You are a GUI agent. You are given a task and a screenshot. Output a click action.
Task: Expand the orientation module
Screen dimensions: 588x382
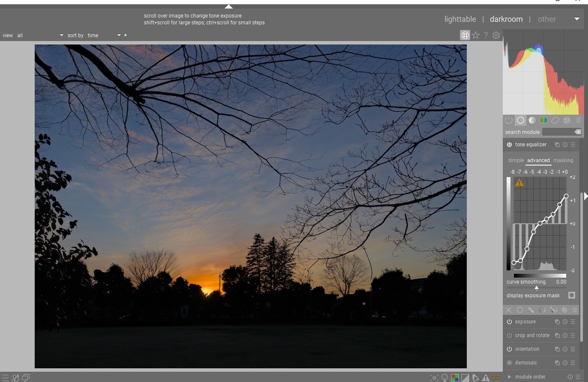coord(527,349)
